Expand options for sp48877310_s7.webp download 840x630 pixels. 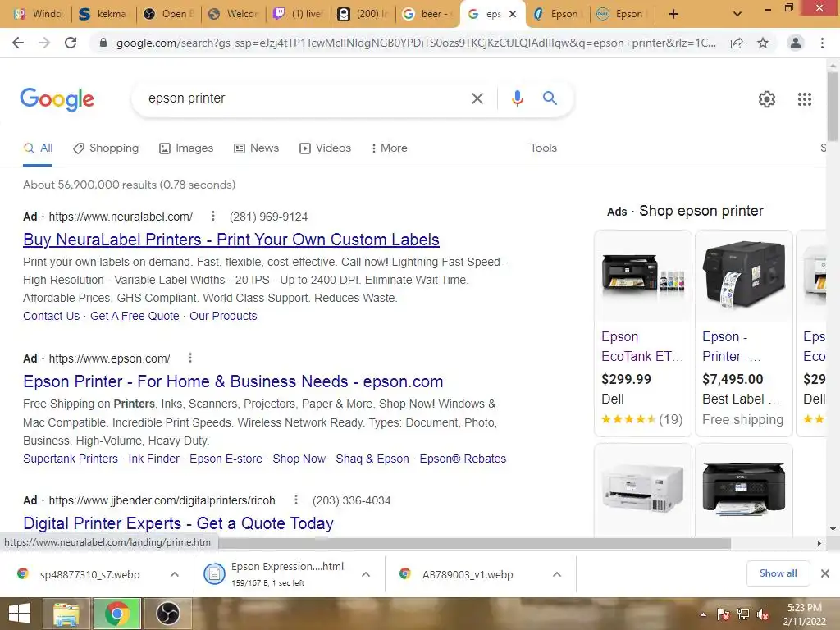pos(175,574)
